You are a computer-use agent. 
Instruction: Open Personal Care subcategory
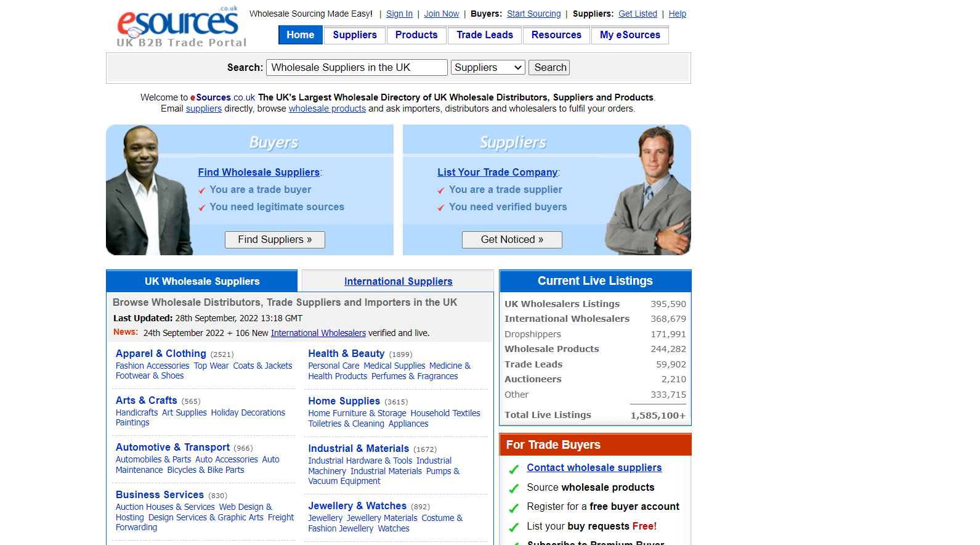pyautogui.click(x=334, y=366)
